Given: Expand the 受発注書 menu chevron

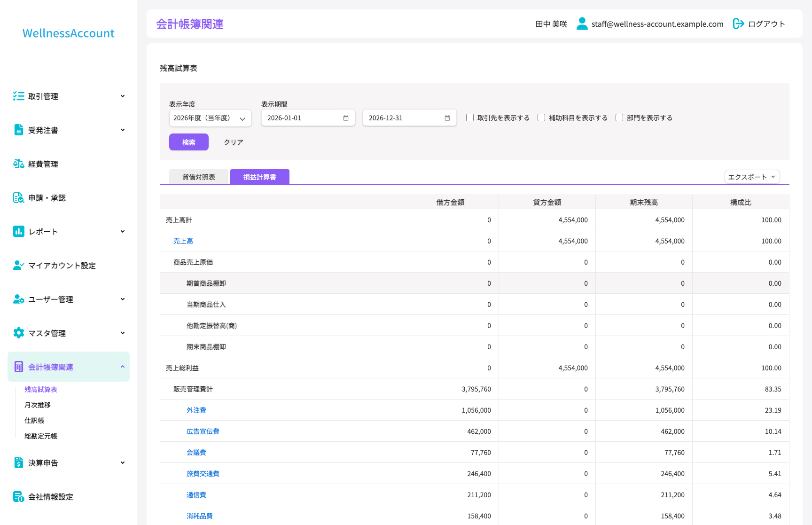Looking at the screenshot, I should [x=123, y=130].
